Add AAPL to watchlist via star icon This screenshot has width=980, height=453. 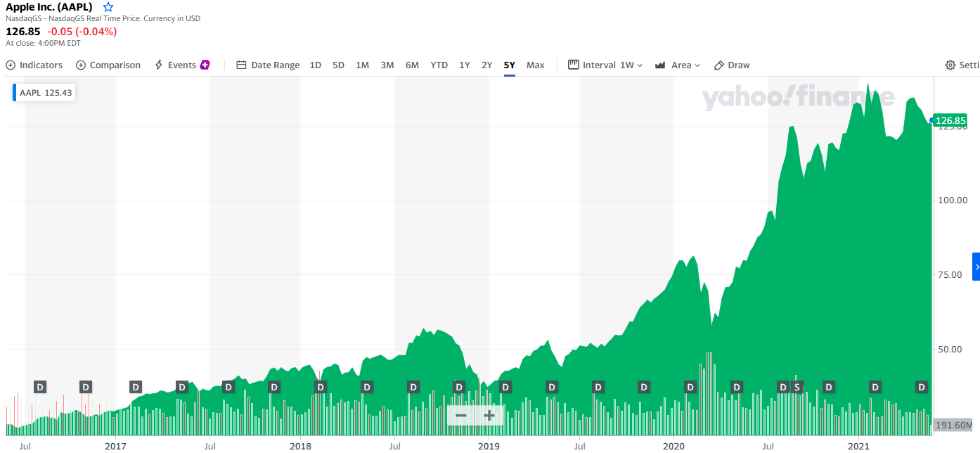(x=108, y=7)
